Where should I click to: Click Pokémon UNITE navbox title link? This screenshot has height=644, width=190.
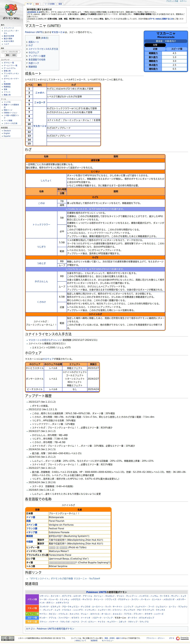[x=96, y=592]
